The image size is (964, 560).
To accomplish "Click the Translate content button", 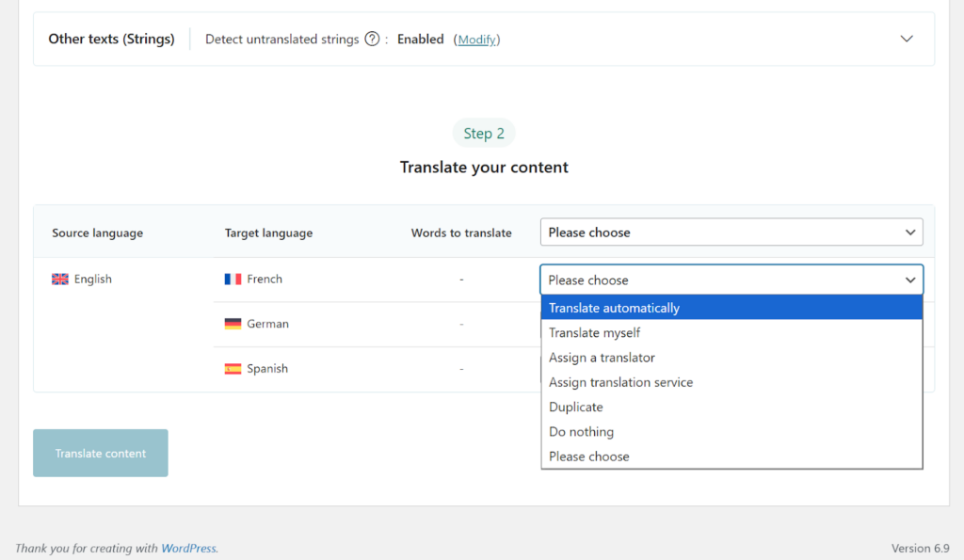I will pos(100,453).
